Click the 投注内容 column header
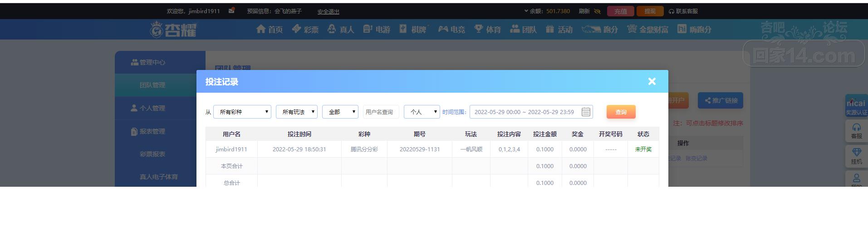Viewport: 868px width, 249px height. [x=509, y=134]
